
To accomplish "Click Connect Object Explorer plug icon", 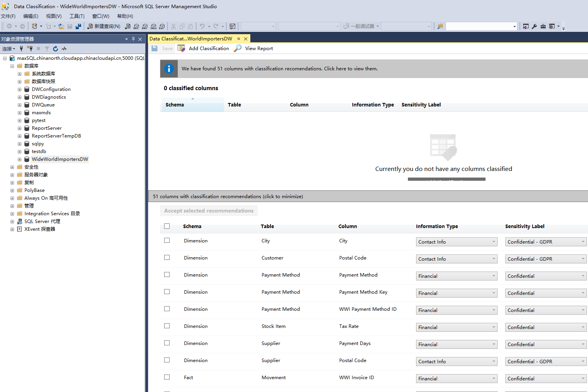I will [x=21, y=49].
